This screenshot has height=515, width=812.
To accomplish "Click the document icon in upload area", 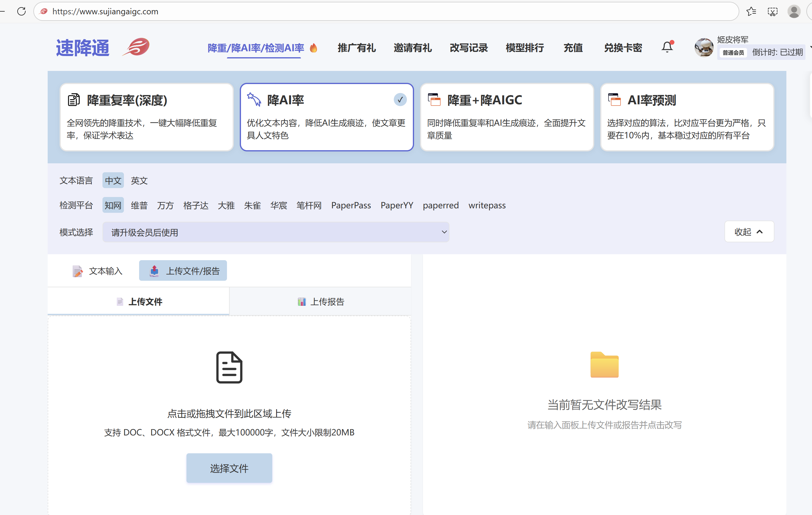I will click(229, 367).
